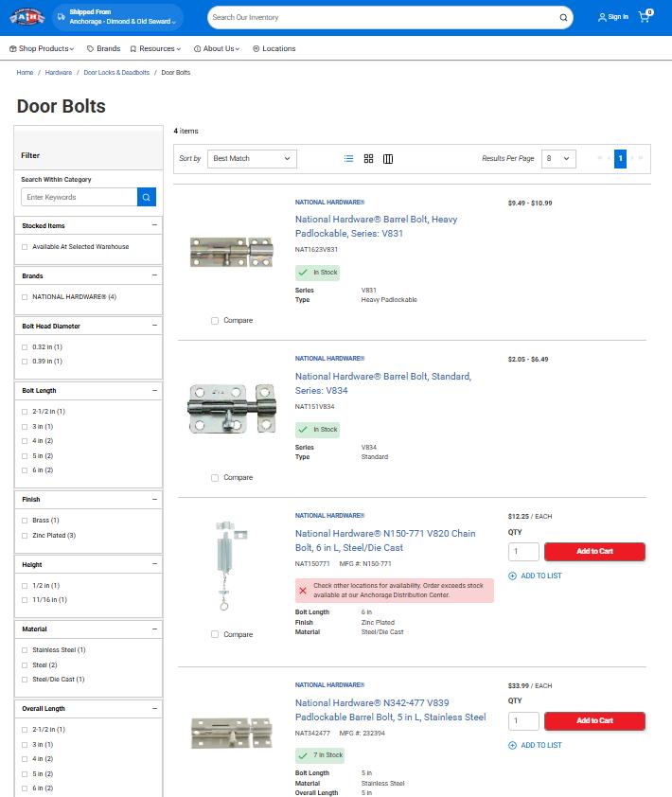Image resolution: width=672 pixels, height=797 pixels.
Task: Collapse the Stocked Items filter section
Action: [x=154, y=224]
